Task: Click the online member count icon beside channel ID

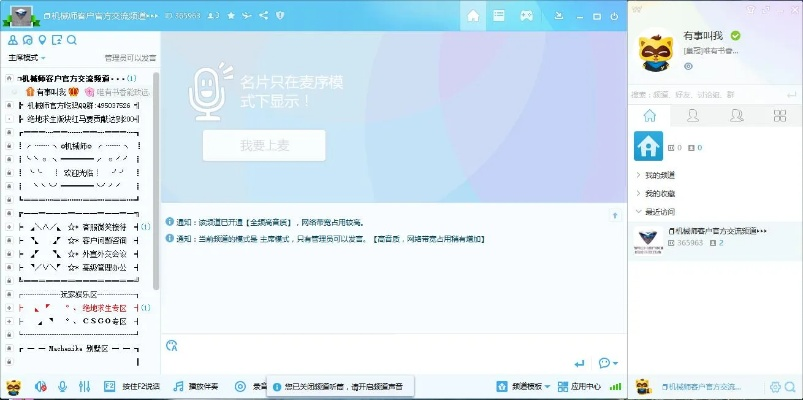Action: tap(214, 16)
